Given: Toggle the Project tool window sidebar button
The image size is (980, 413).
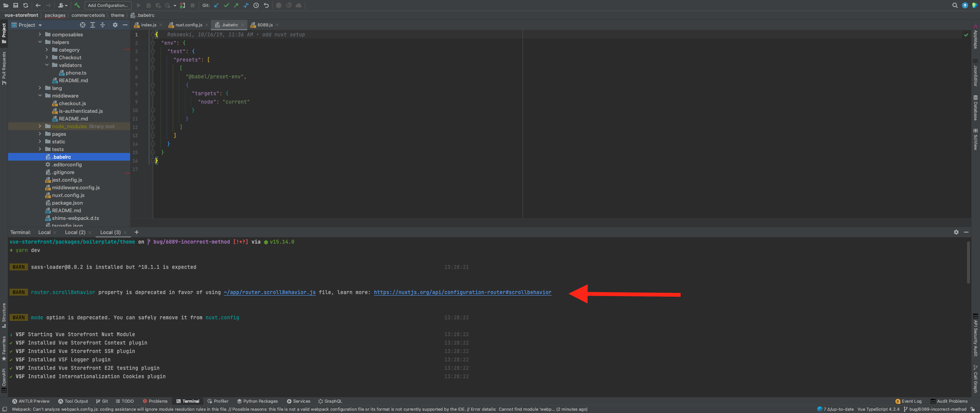Looking at the screenshot, I should click(x=4, y=33).
